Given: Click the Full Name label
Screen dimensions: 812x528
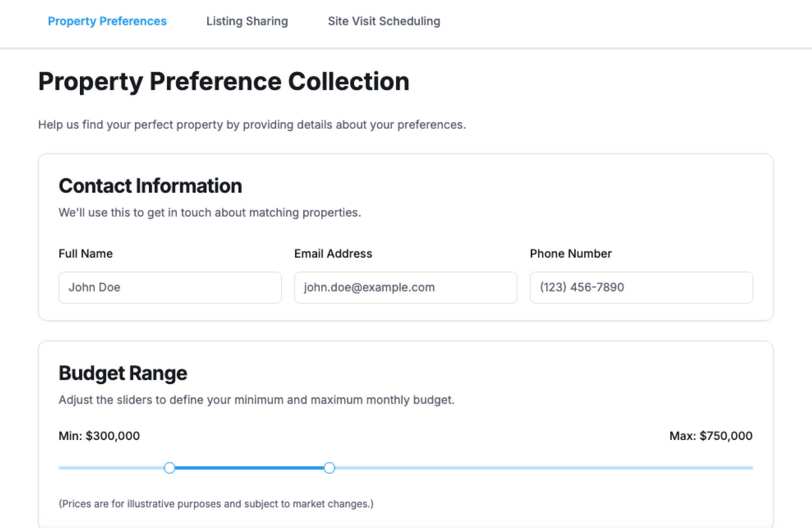Looking at the screenshot, I should coord(85,253).
